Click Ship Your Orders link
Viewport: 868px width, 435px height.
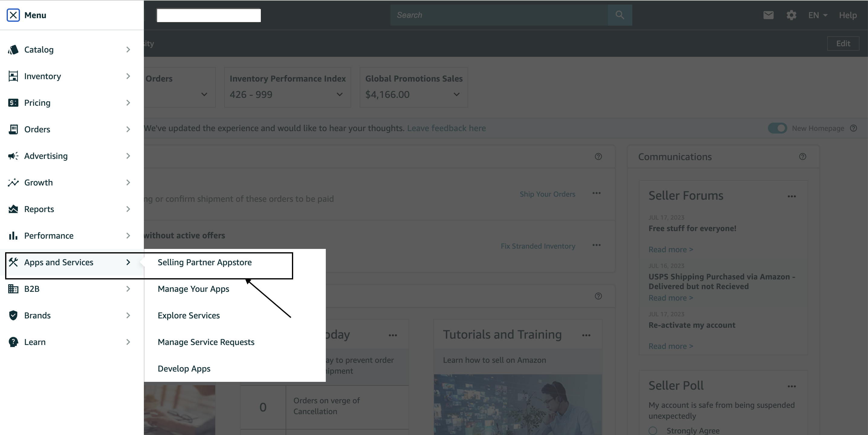pos(547,194)
